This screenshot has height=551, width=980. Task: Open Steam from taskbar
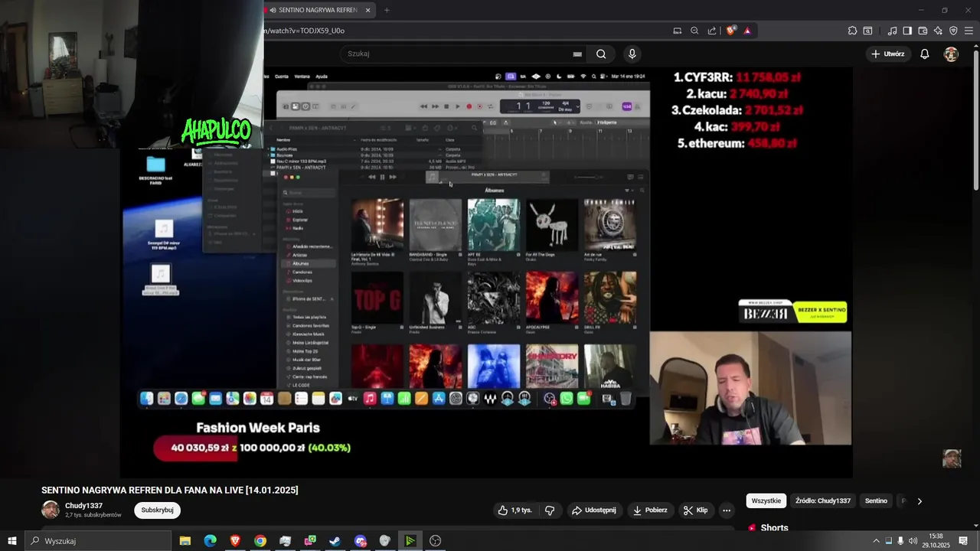335,541
